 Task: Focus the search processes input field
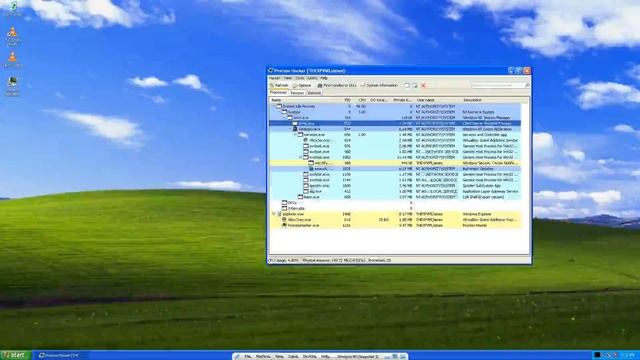498,85
